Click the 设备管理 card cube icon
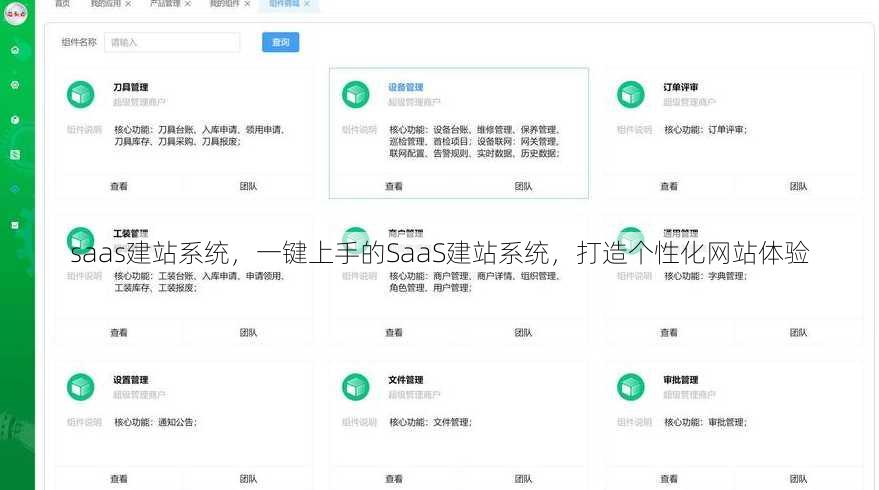 click(x=355, y=94)
